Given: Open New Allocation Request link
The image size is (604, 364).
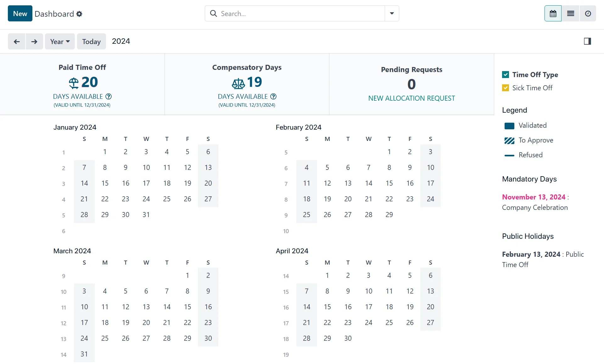Looking at the screenshot, I should point(411,98).
